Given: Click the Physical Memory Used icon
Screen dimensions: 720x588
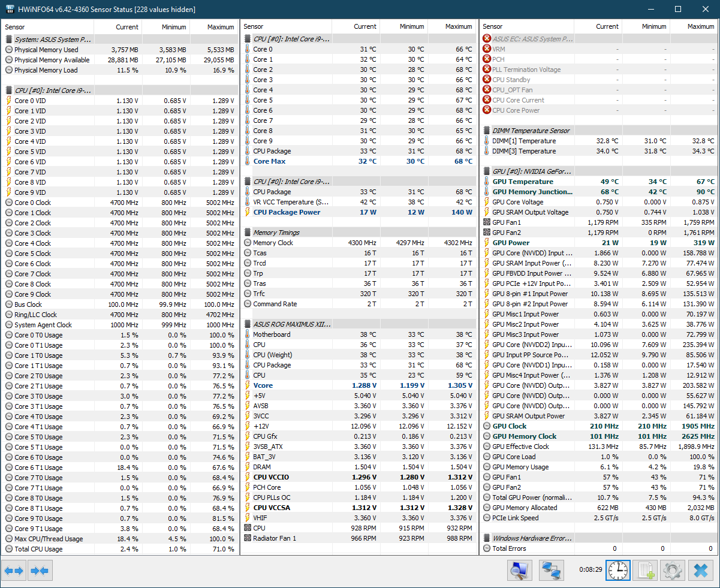Looking at the screenshot, I should 8,50.
